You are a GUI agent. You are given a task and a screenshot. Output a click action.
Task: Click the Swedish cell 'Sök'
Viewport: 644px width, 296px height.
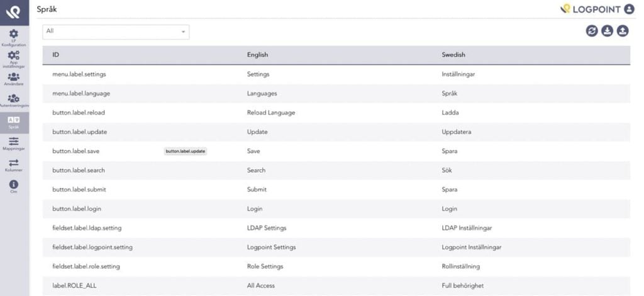tap(447, 170)
